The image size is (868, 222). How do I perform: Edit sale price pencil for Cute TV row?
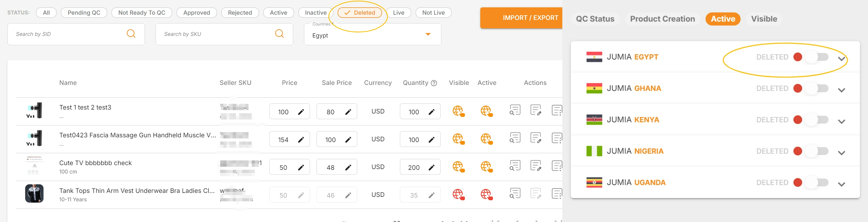348,167
